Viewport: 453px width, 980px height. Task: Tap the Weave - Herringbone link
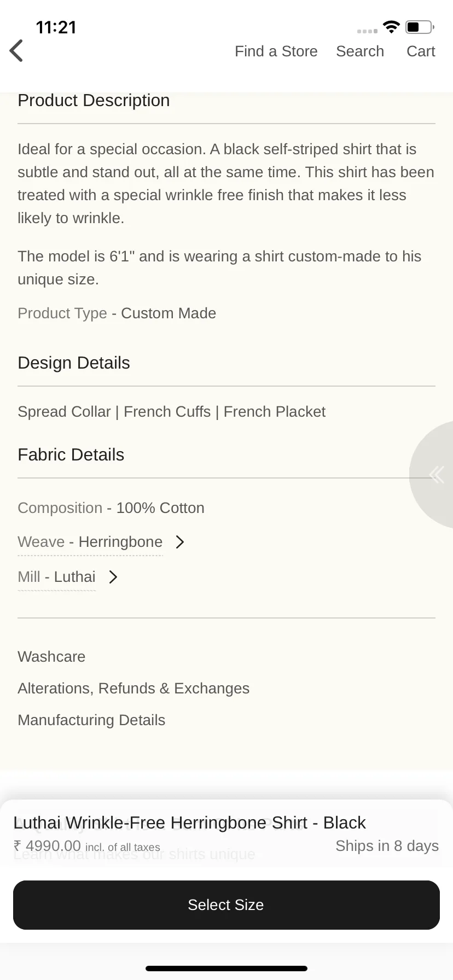(90, 542)
